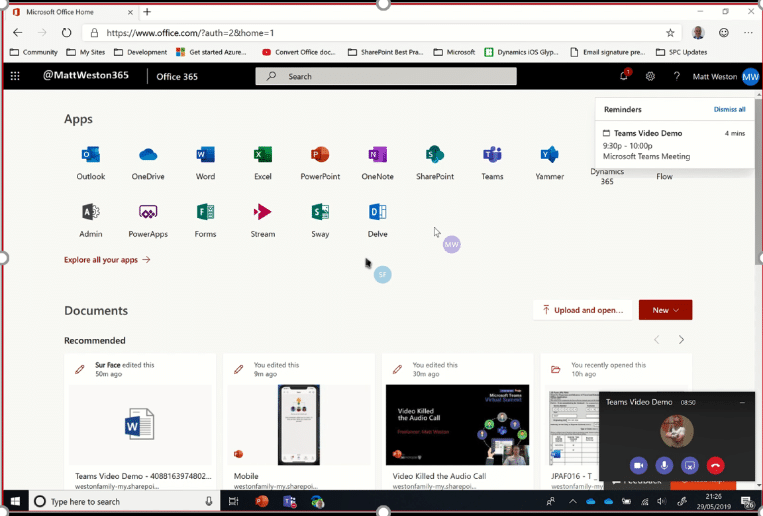Image resolution: width=763 pixels, height=516 pixels.
Task: Open the Admin app
Action: coord(91,220)
